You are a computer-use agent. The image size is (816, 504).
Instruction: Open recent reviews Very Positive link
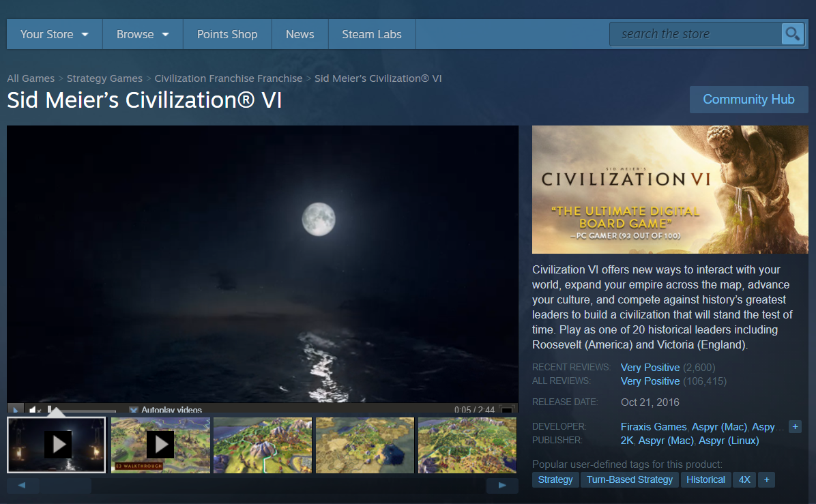(650, 367)
